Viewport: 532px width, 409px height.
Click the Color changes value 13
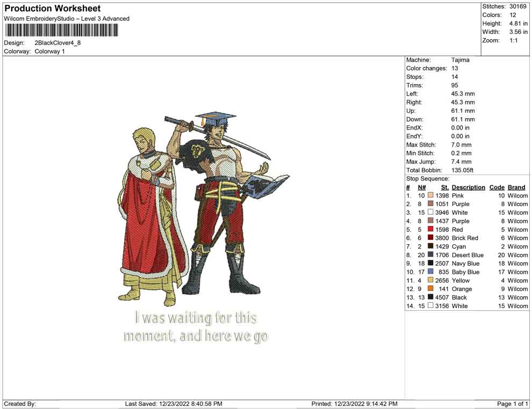[455, 68]
